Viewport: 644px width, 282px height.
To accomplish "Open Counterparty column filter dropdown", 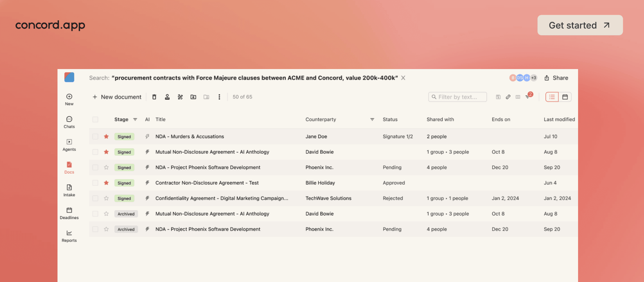I will point(372,119).
